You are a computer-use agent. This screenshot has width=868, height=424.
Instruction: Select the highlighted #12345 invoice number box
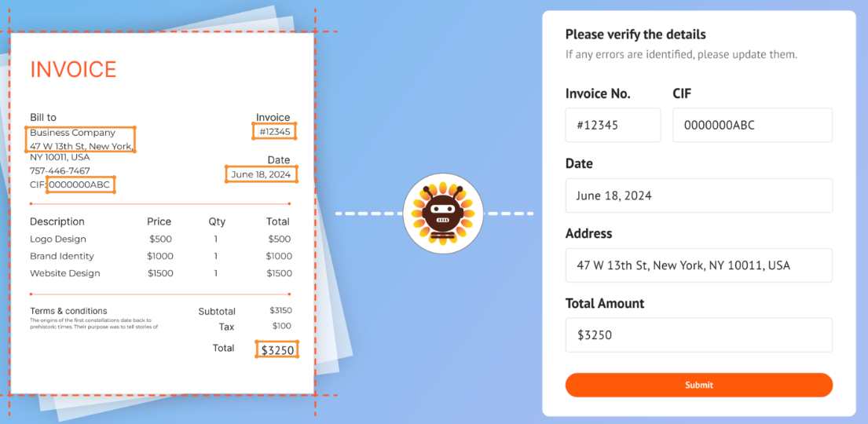coord(274,131)
